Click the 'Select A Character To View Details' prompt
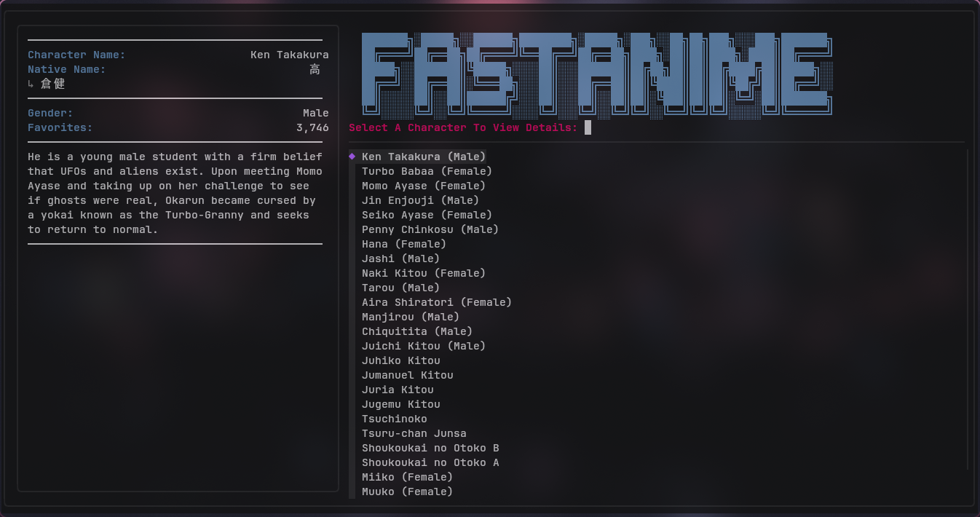The height and width of the screenshot is (517, 980). click(x=461, y=127)
